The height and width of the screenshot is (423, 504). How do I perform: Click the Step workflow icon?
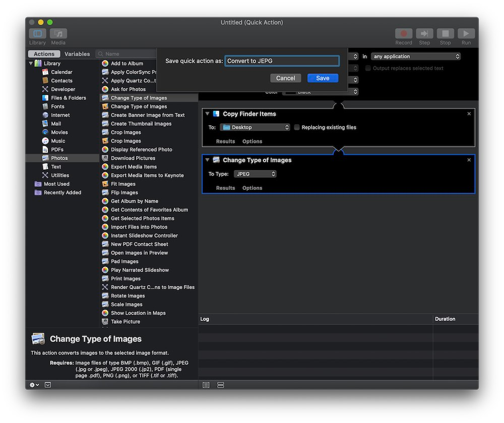(424, 34)
